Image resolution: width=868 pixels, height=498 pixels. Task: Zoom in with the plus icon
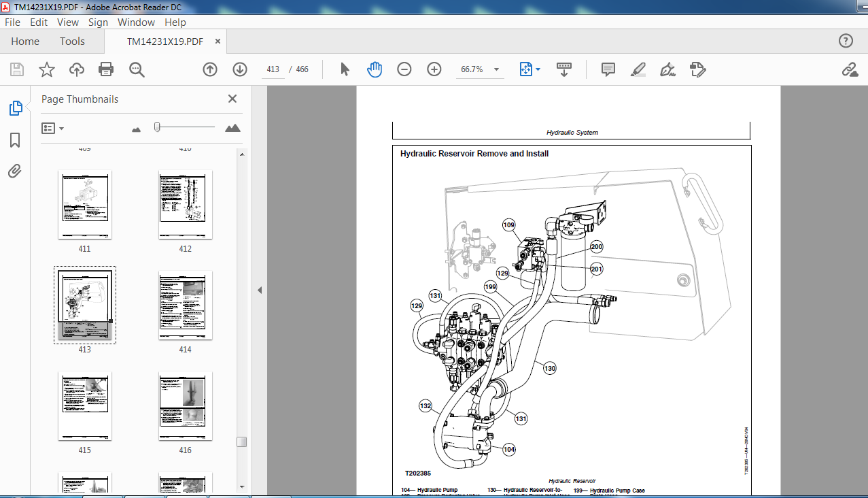tap(434, 69)
